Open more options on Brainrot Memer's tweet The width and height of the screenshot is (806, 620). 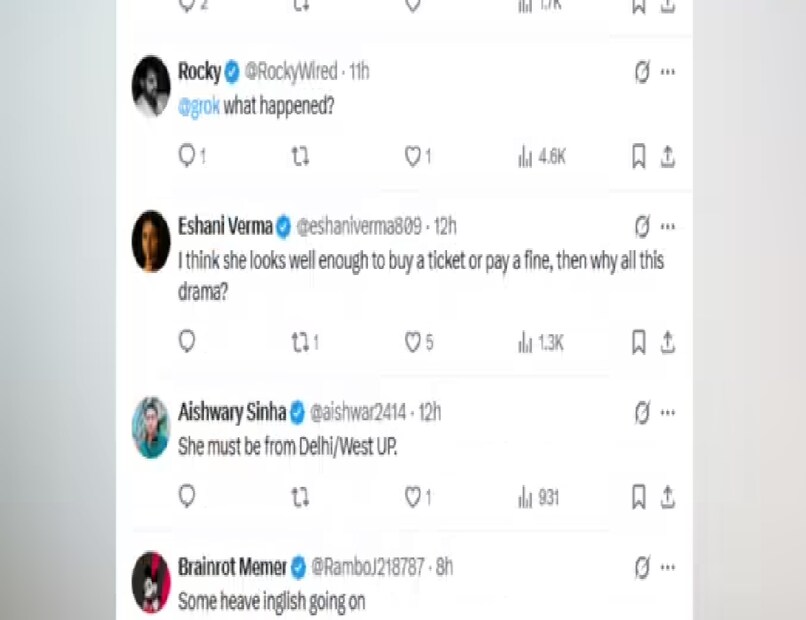point(668,568)
